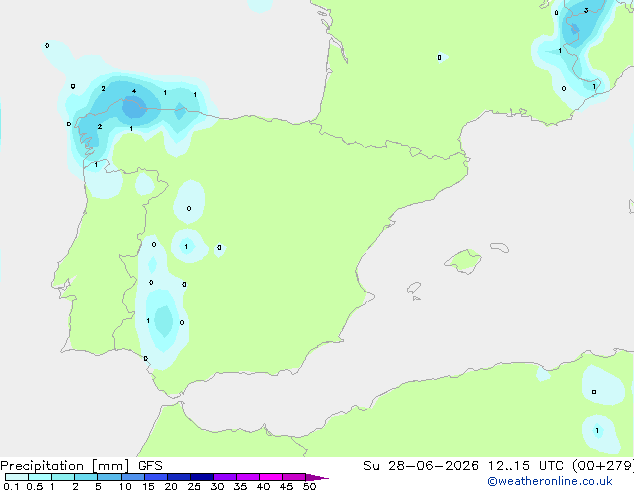Click the '4' precipitation value on the map

134,91
